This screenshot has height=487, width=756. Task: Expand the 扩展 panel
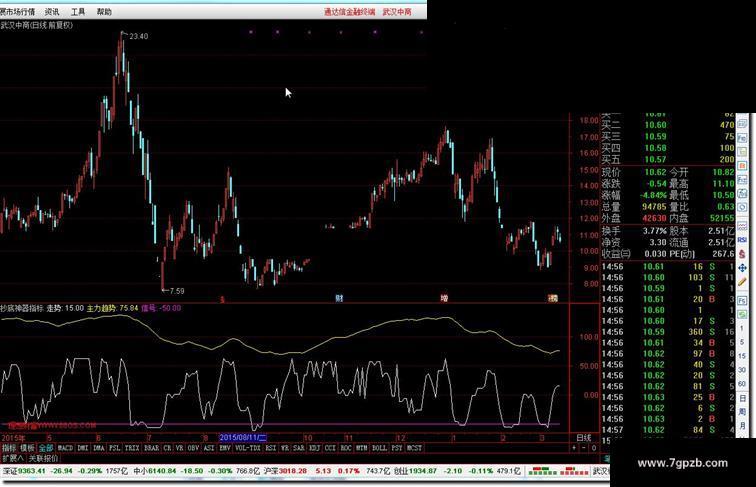(x=13, y=458)
